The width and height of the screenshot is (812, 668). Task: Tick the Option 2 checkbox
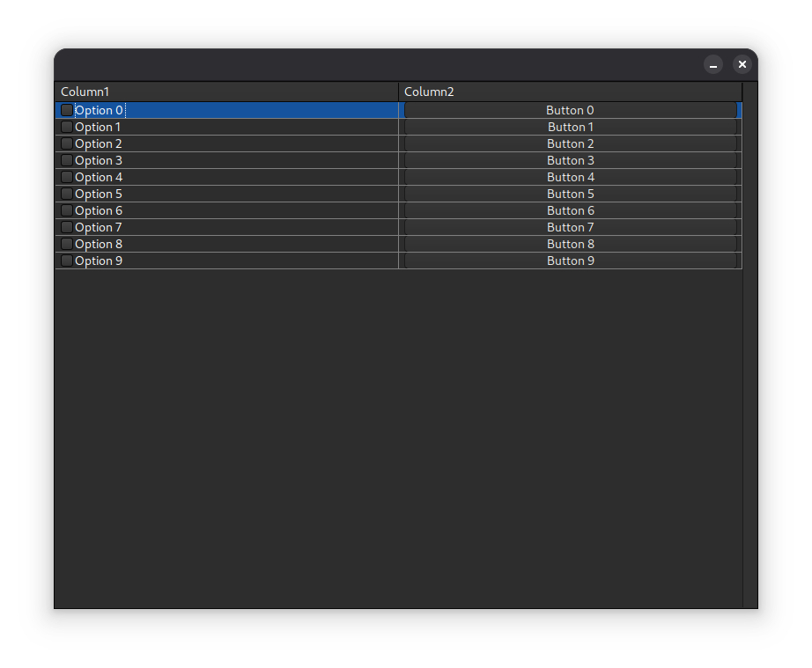(67, 143)
